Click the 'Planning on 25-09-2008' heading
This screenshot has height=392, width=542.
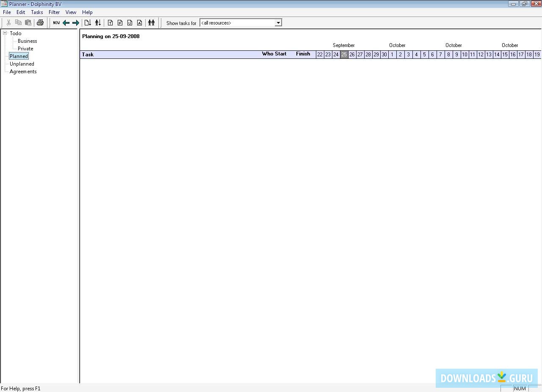tap(111, 36)
